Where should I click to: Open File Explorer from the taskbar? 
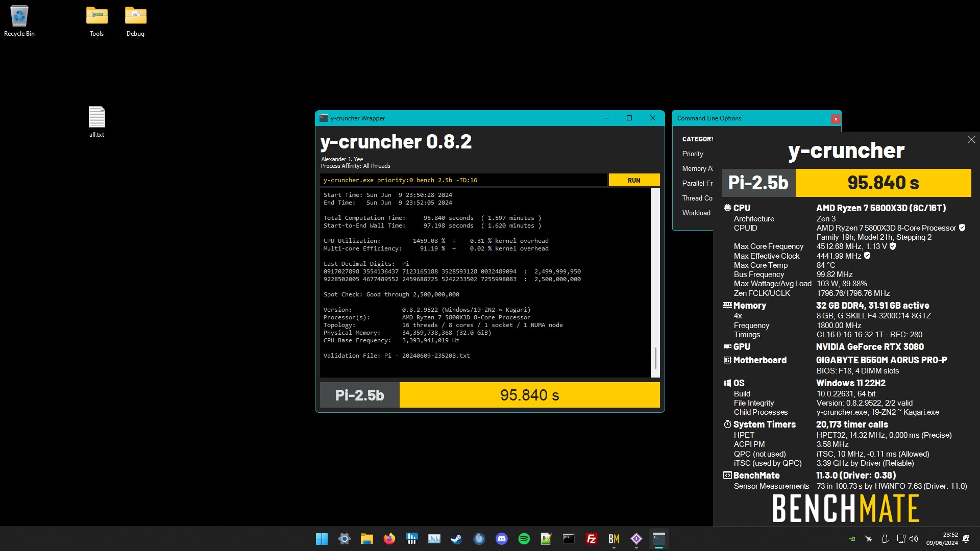367,539
